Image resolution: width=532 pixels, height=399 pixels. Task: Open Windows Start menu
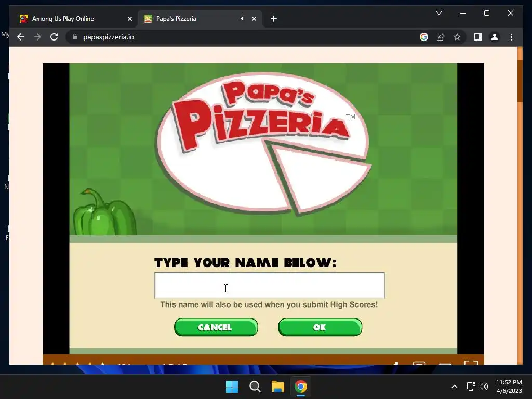232,387
